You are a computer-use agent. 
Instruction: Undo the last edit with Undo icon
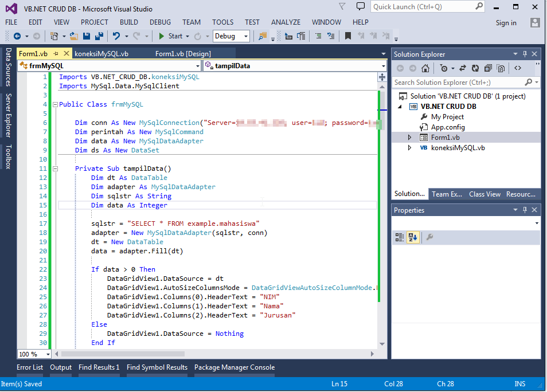coord(116,36)
